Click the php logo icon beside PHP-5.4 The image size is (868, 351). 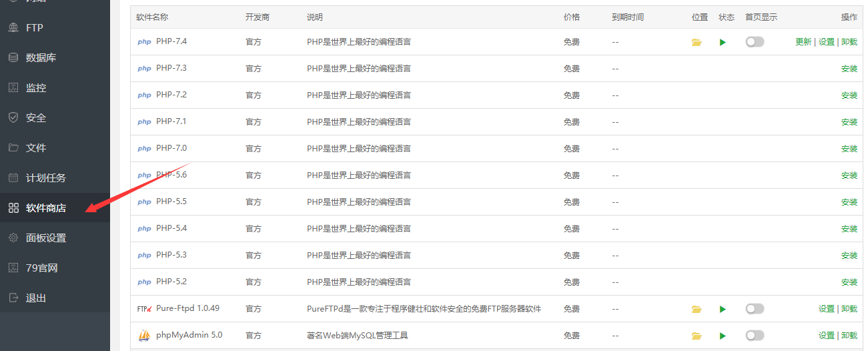(144, 228)
